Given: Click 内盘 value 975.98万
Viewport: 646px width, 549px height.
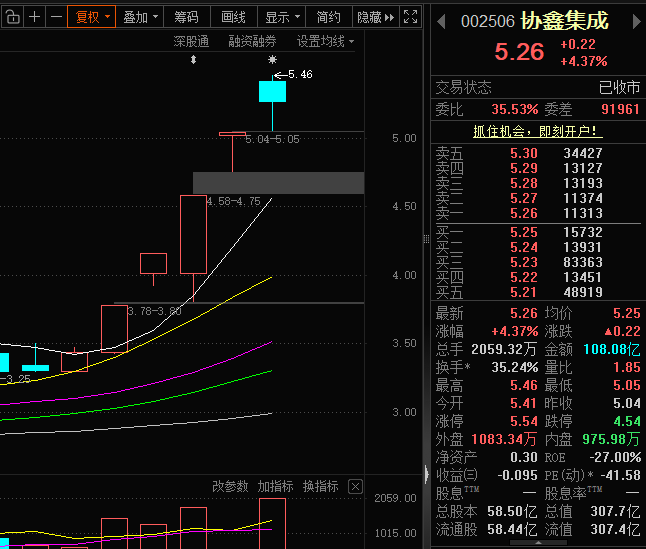Looking at the screenshot, I should pyautogui.click(x=611, y=439).
